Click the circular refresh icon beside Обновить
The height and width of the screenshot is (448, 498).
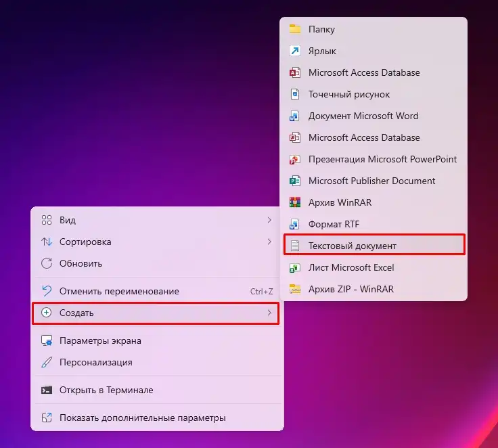47,263
